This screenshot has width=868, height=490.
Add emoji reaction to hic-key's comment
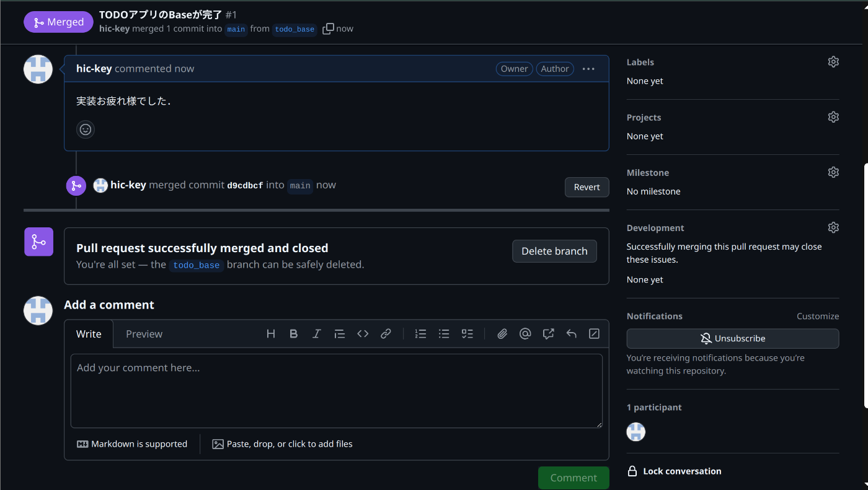86,129
